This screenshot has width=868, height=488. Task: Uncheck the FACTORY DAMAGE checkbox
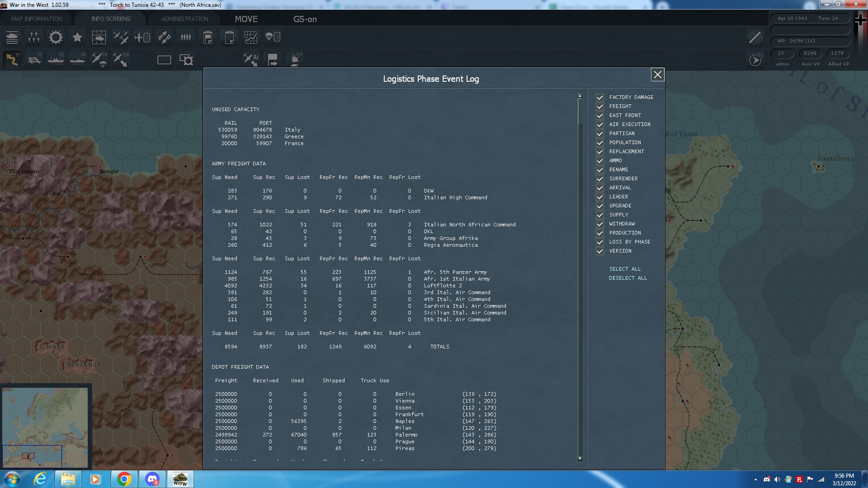point(600,98)
